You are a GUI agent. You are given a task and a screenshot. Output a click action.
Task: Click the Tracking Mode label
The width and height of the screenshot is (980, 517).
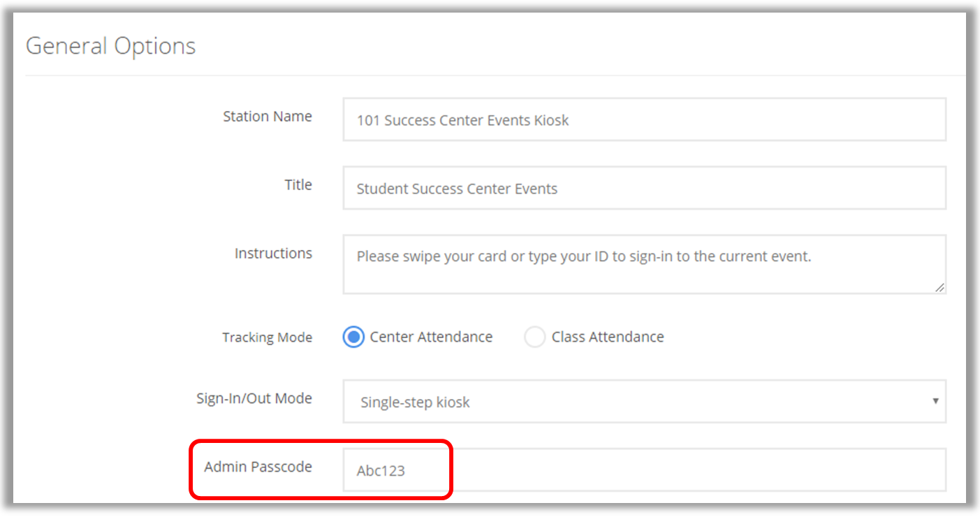tap(267, 337)
